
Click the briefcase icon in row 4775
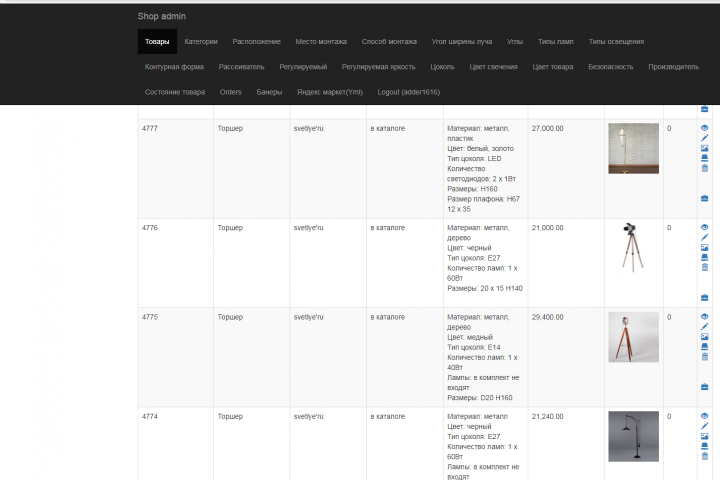click(x=704, y=387)
